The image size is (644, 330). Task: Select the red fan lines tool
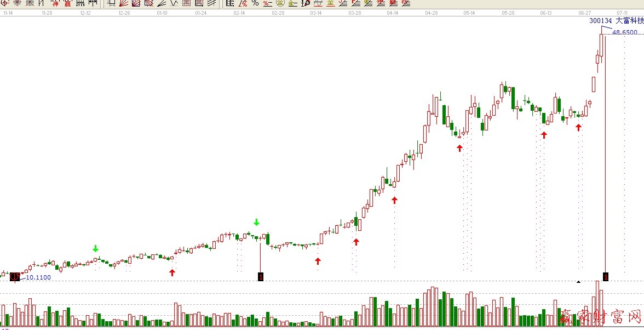(123, 3)
